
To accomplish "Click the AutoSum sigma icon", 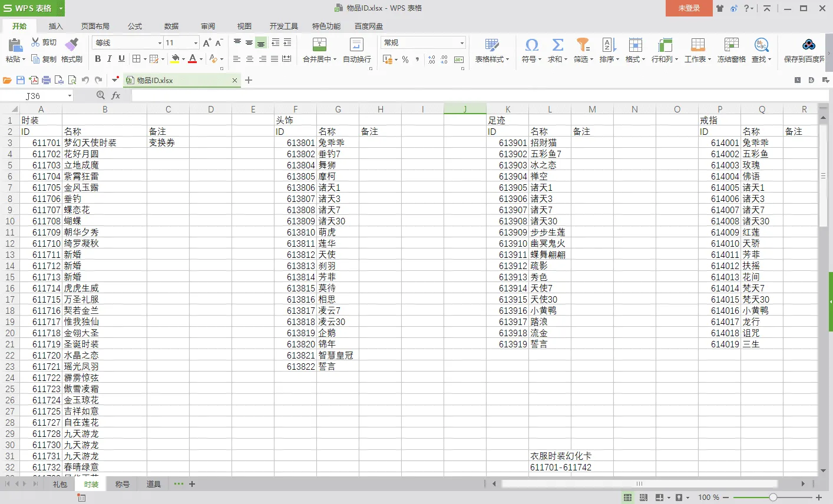I will pyautogui.click(x=557, y=45).
